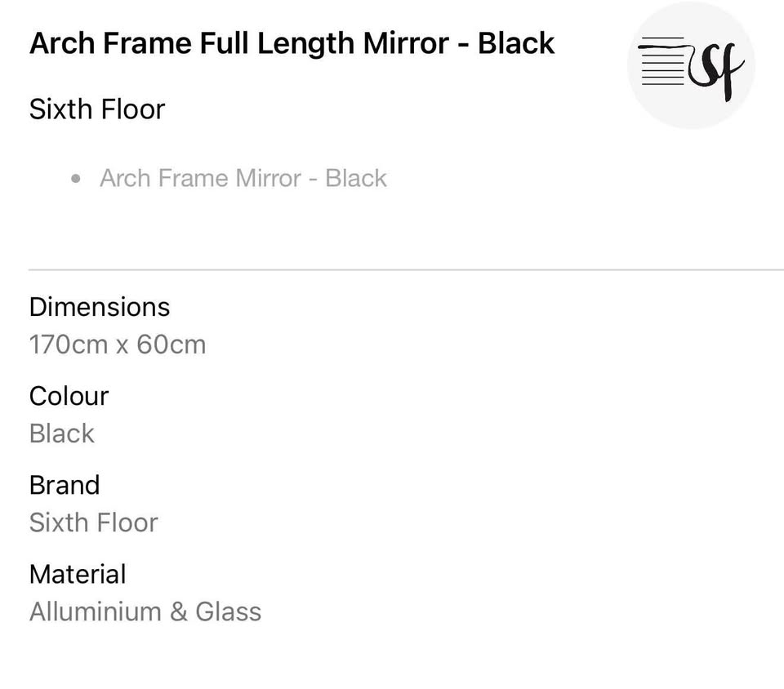The height and width of the screenshot is (689, 784).
Task: Select the Alluminium & Glass value
Action: click(145, 611)
